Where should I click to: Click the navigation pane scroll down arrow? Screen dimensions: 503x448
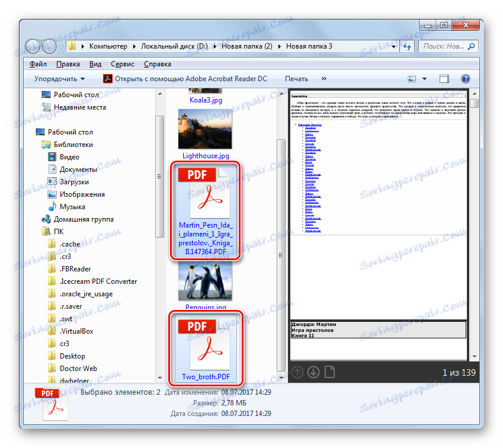click(160, 378)
